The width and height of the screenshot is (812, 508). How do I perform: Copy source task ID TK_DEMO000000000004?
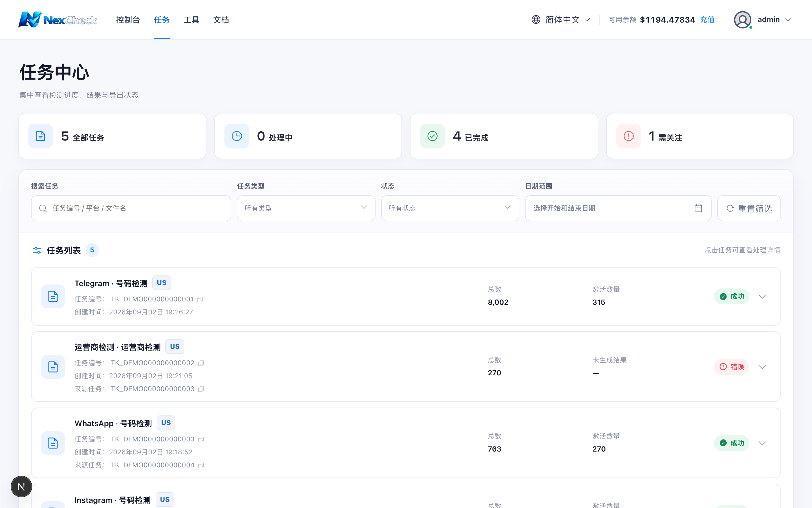tap(201, 465)
